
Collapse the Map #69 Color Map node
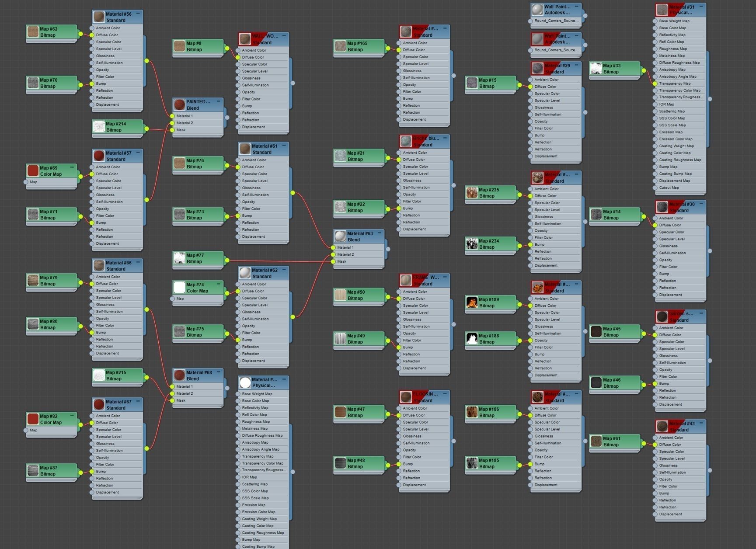pos(72,167)
